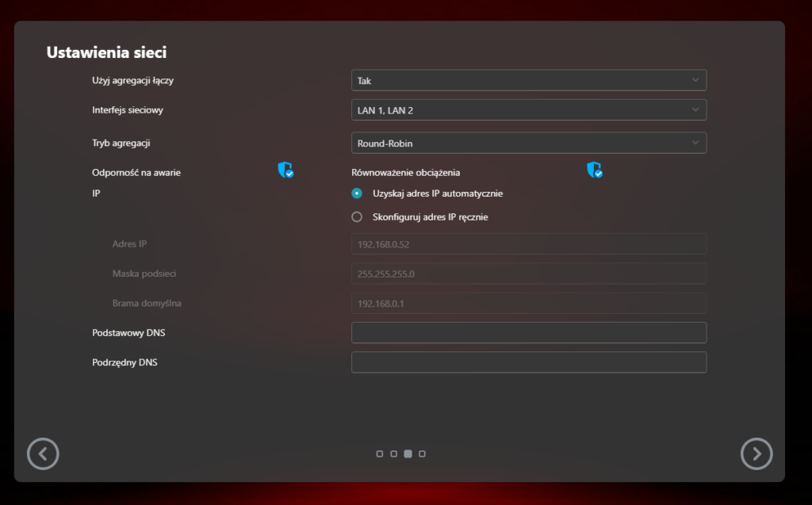The height and width of the screenshot is (505, 812).
Task: Click the Odporność na awarie label
Action: (136, 173)
